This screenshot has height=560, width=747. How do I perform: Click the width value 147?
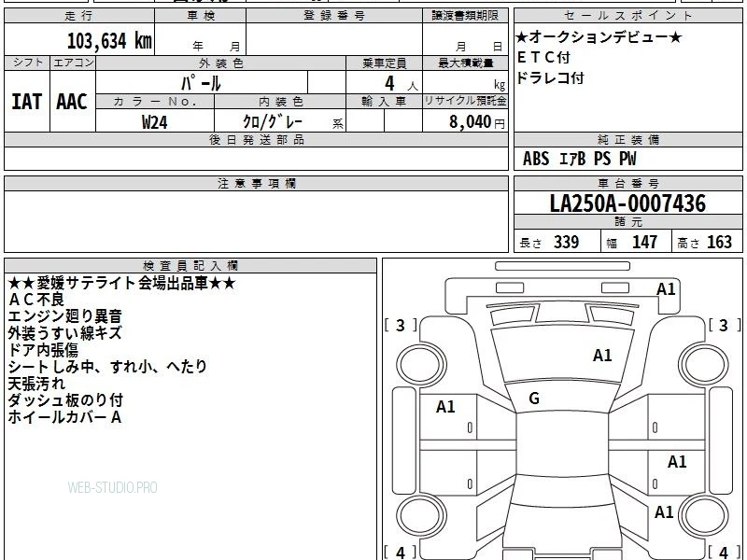644,242
